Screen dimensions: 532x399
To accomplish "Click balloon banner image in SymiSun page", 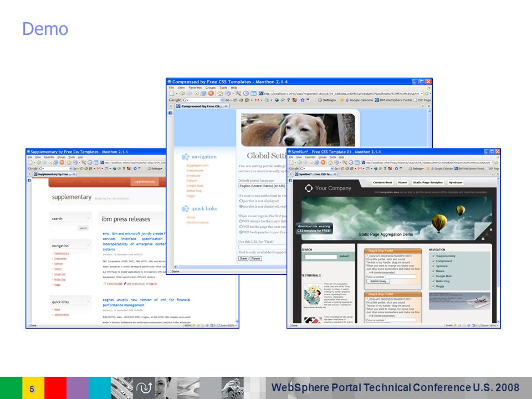I will [x=397, y=218].
